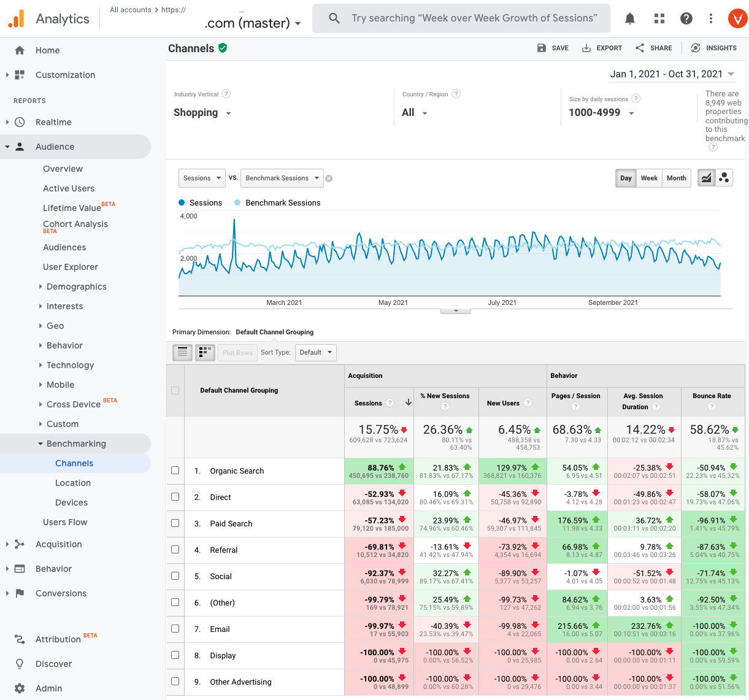Check the Organic Search row checkbox

coord(175,470)
